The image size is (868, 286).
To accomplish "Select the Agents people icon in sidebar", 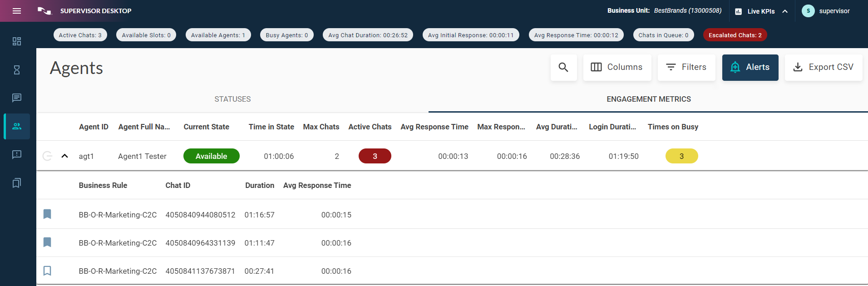I will pos(17,126).
